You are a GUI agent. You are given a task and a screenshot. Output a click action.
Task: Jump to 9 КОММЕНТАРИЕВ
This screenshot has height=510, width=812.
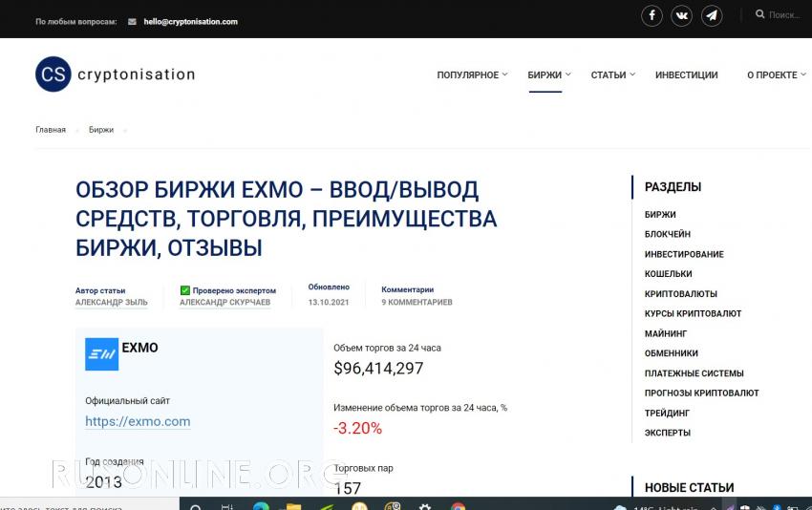tap(417, 303)
